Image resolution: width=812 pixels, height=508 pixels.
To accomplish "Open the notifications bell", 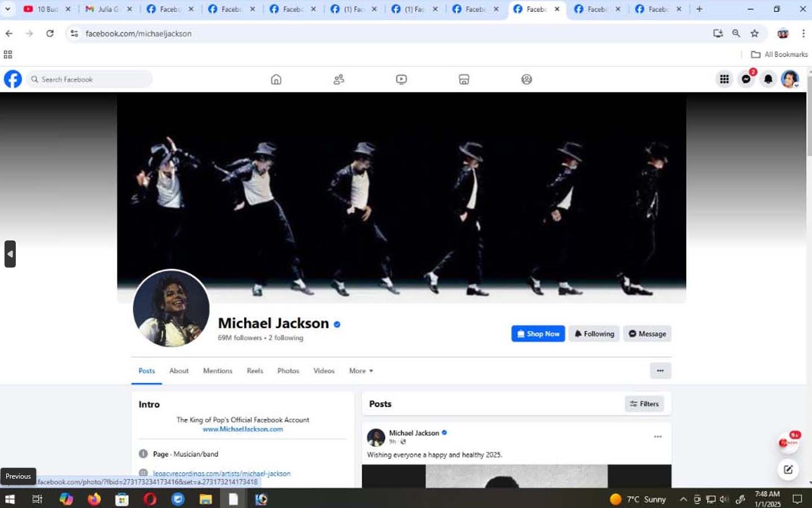I will tap(768, 79).
